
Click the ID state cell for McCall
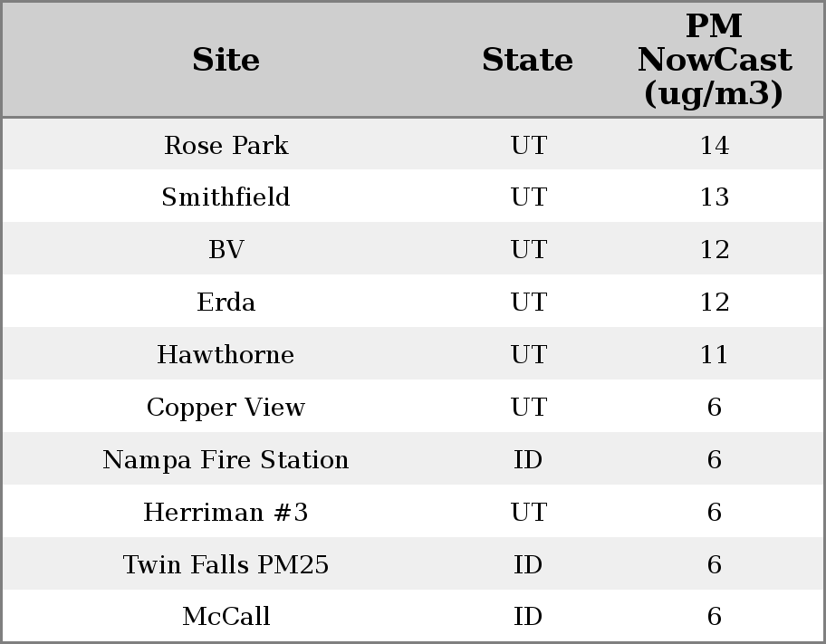(528, 617)
